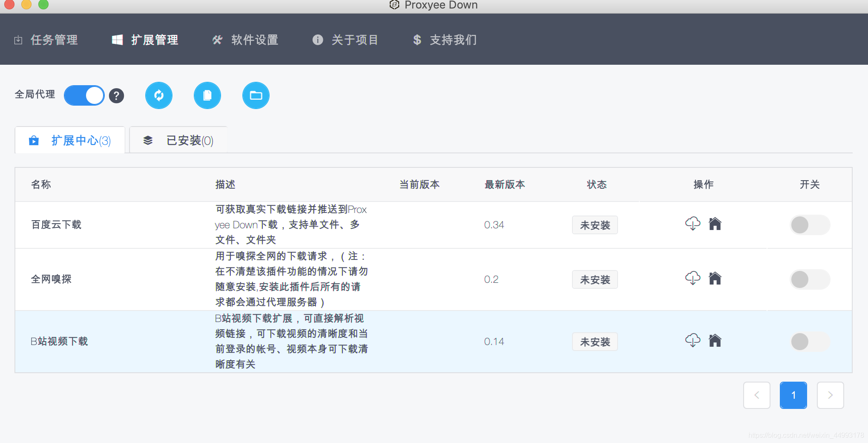Toggle the B站视频下载 extension switch
The image size is (868, 443).
click(x=810, y=342)
